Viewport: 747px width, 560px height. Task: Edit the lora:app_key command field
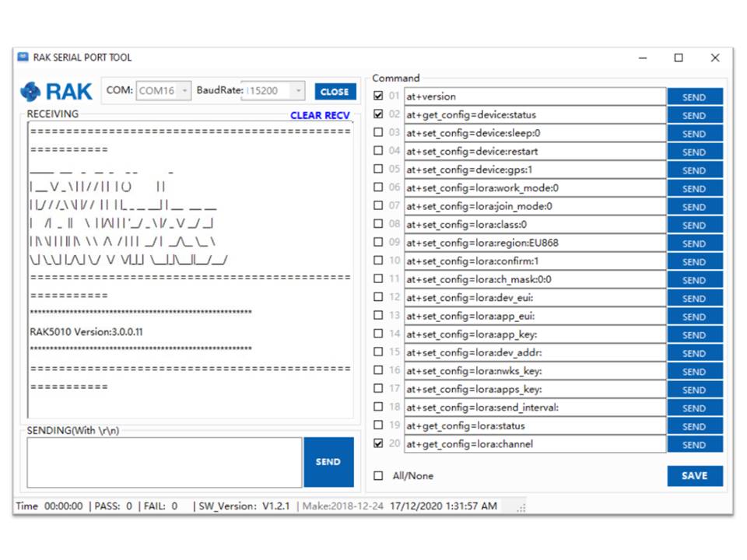click(x=535, y=334)
